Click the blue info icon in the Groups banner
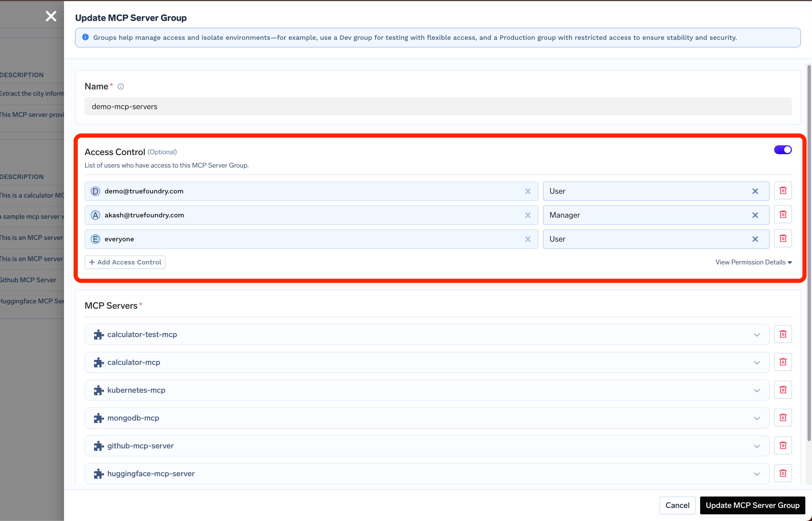The image size is (812, 521). click(85, 37)
